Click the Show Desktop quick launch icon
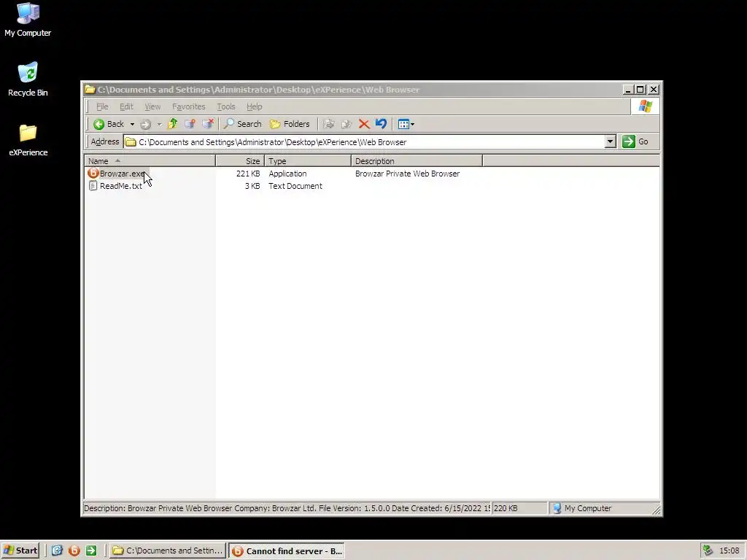 (57, 551)
